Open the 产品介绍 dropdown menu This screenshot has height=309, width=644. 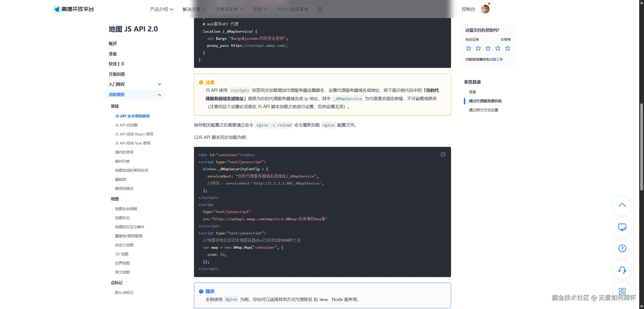(161, 9)
